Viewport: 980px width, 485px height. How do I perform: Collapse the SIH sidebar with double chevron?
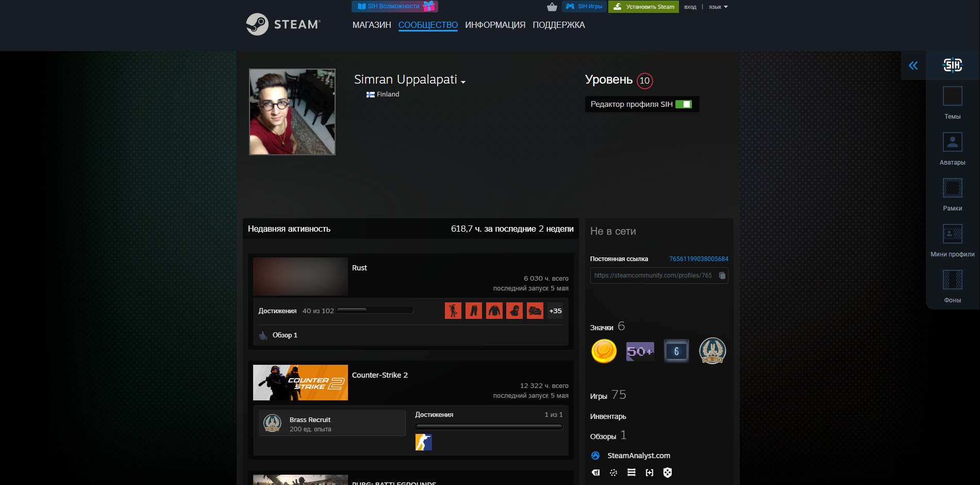(913, 66)
